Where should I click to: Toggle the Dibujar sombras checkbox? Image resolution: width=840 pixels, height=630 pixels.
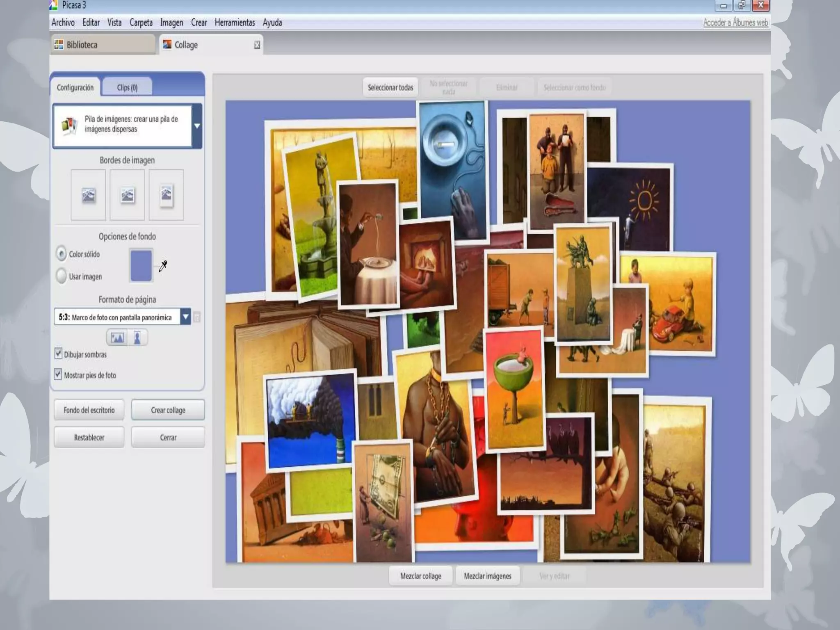pyautogui.click(x=58, y=354)
